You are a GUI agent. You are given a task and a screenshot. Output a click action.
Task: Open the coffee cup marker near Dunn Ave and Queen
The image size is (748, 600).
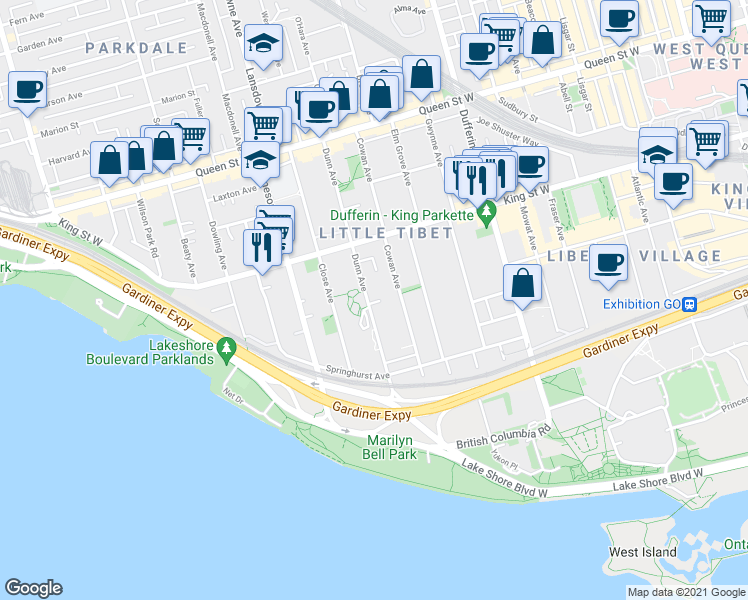tap(320, 114)
